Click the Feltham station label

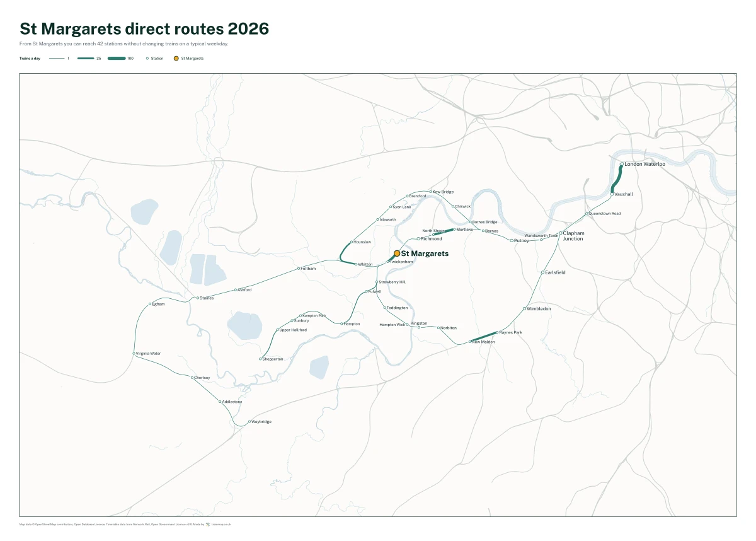pyautogui.click(x=308, y=269)
